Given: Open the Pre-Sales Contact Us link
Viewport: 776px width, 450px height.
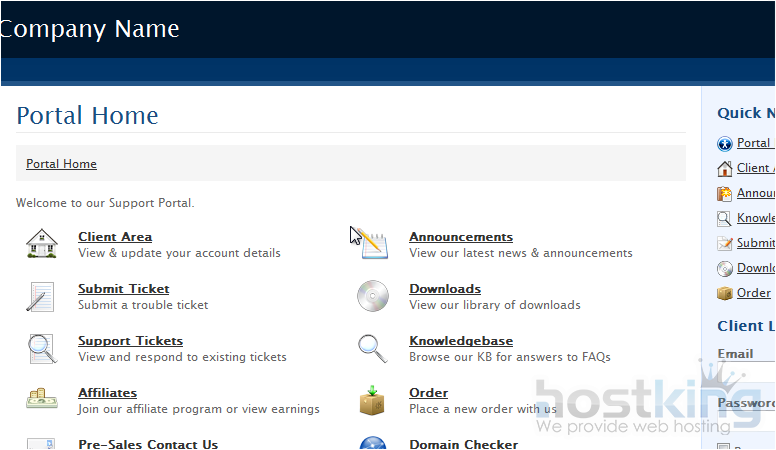Looking at the screenshot, I should [147, 444].
